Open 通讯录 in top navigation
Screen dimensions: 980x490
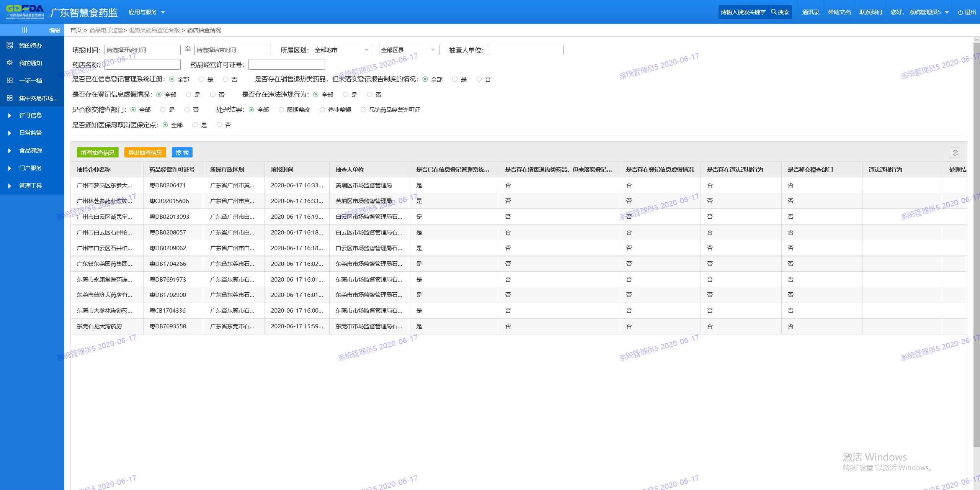[x=811, y=12]
